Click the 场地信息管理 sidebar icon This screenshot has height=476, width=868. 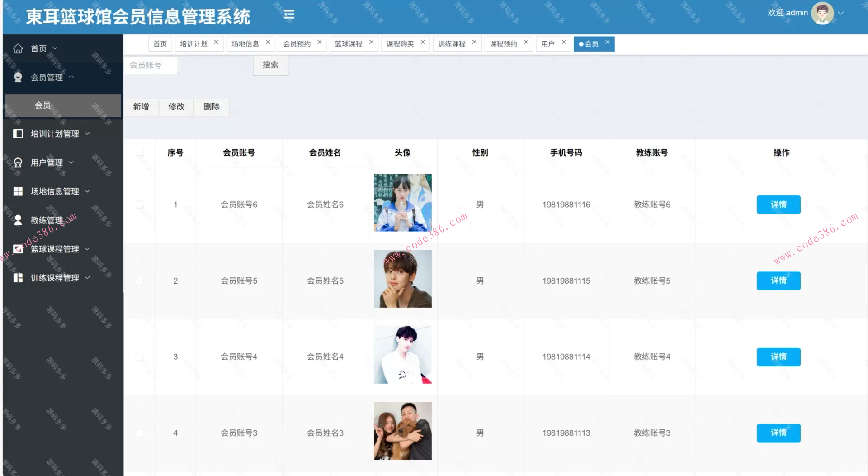pos(18,191)
